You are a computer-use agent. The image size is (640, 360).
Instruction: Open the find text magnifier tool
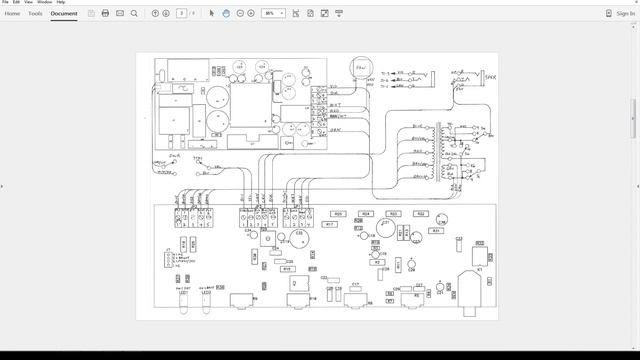pyautogui.click(x=134, y=13)
